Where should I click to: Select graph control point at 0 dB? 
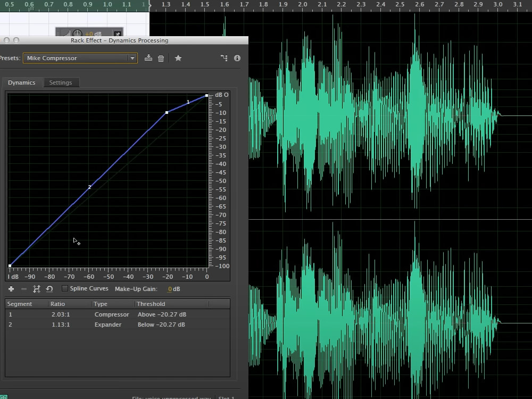(x=206, y=95)
